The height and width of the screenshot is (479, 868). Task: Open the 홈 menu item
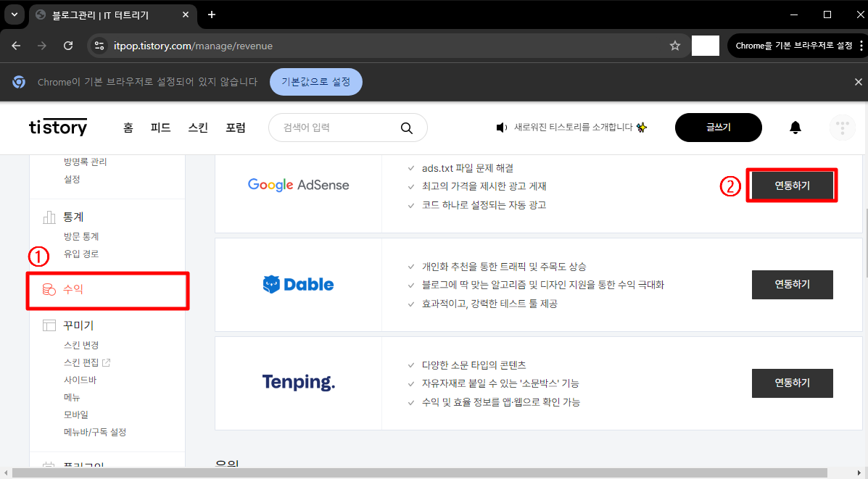(x=128, y=128)
